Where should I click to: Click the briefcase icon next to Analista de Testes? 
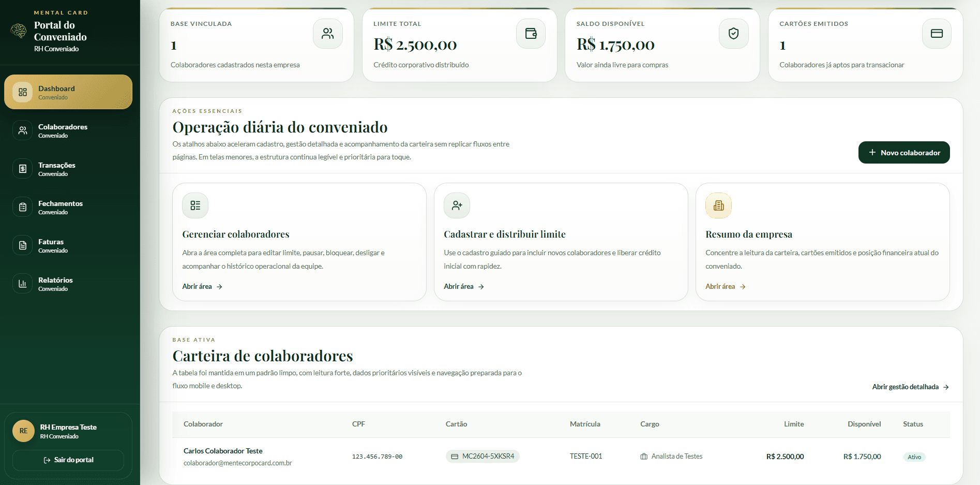(x=643, y=456)
